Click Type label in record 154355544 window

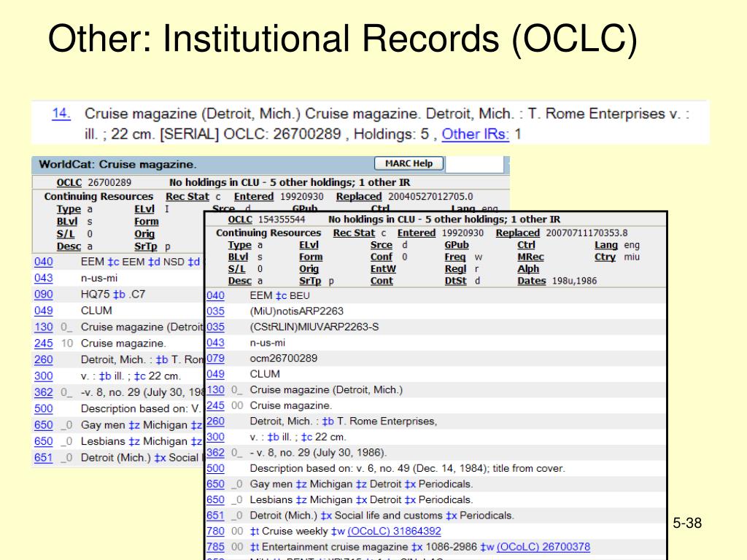(239, 245)
